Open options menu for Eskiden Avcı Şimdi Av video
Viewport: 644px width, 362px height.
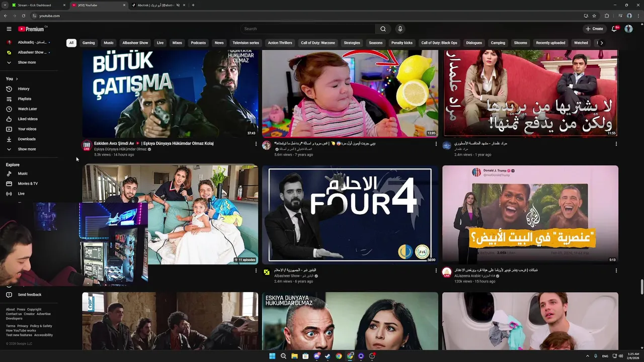tap(256, 144)
